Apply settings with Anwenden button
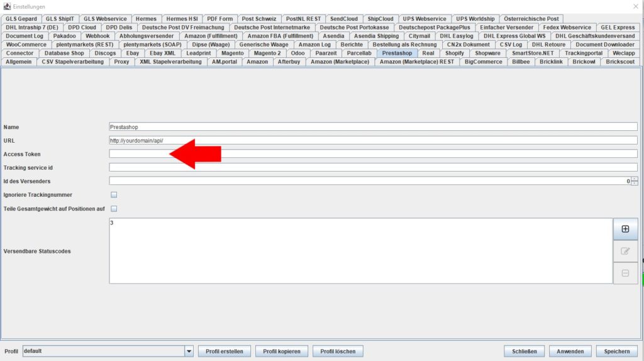The image size is (644, 361). 570,351
